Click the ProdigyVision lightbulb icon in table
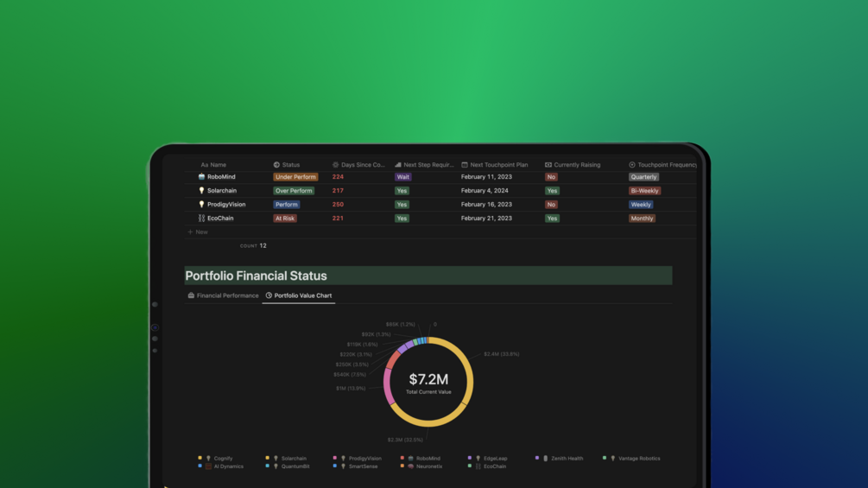This screenshot has height=488, width=868. [x=201, y=204]
